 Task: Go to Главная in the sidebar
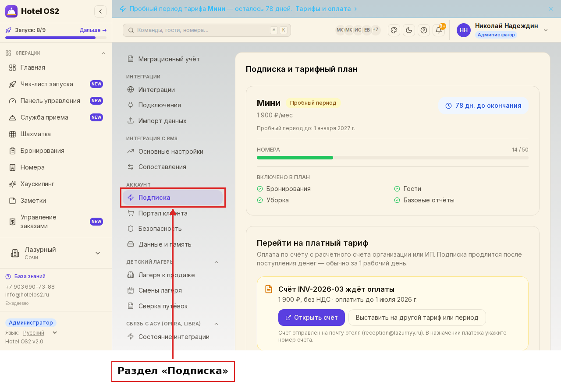pyautogui.click(x=56, y=67)
